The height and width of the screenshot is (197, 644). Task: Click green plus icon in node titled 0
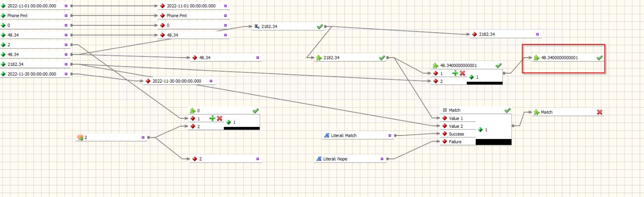pos(212,118)
